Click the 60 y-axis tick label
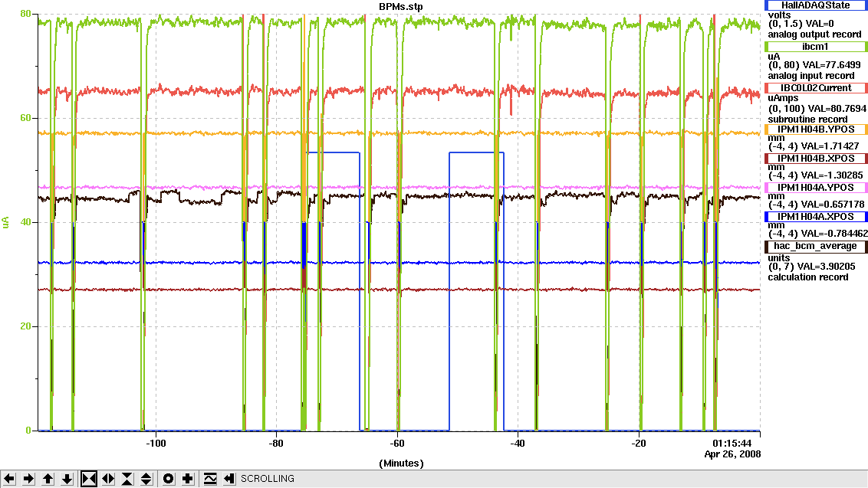Viewport: 868px width, 488px height. (x=25, y=118)
